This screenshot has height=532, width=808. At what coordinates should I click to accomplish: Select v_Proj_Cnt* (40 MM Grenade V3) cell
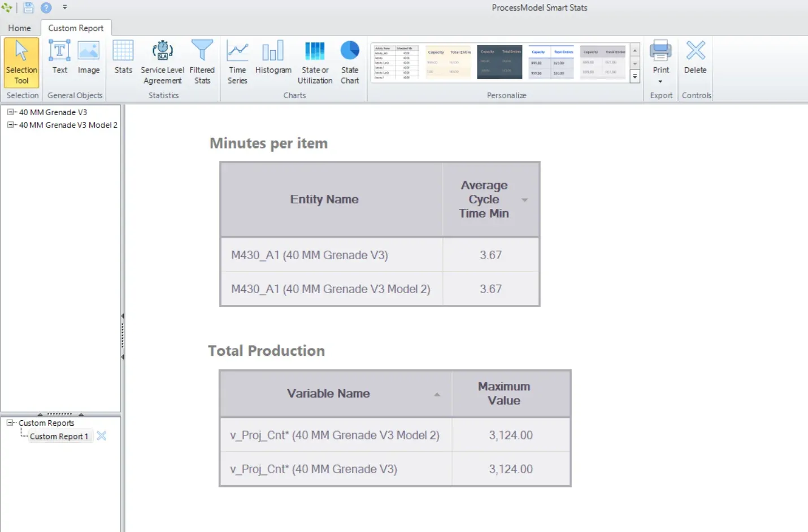point(336,469)
